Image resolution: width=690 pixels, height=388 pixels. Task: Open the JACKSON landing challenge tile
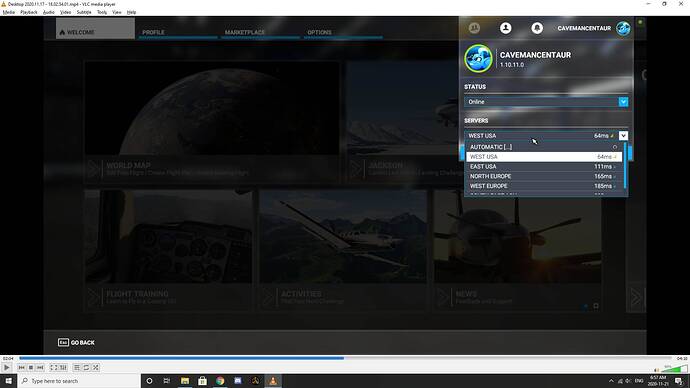402,122
